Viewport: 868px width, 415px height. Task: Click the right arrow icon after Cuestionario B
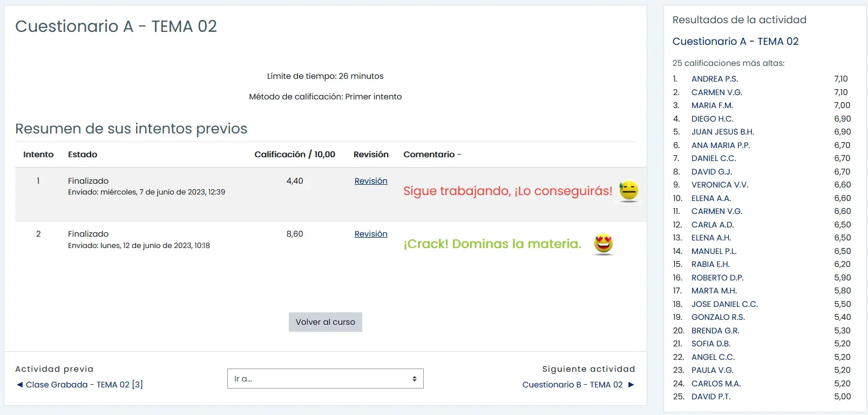631,385
